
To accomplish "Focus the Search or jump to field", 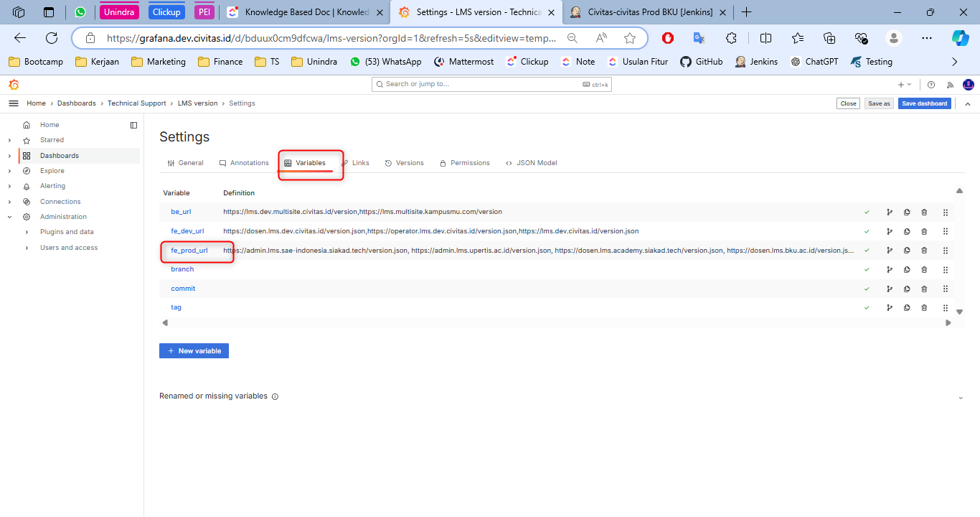I will click(x=491, y=85).
